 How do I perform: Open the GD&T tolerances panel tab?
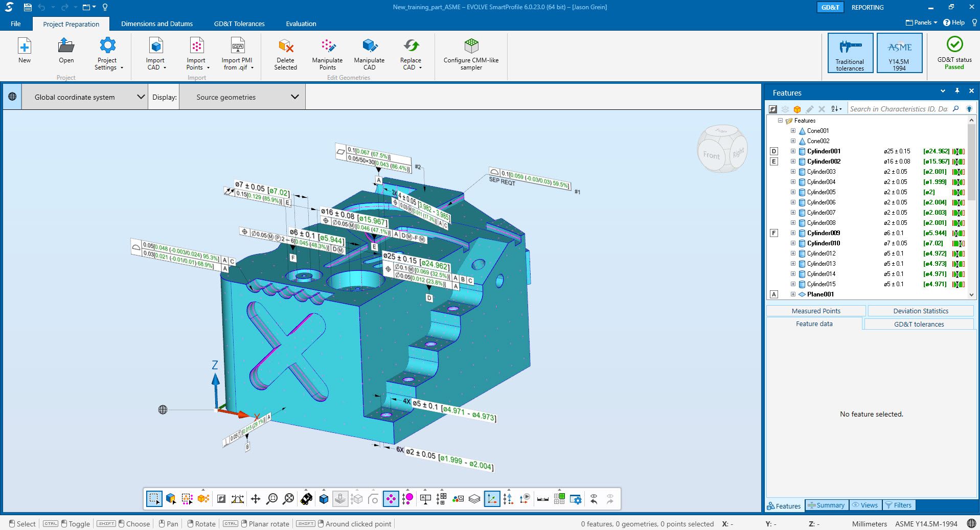click(919, 324)
